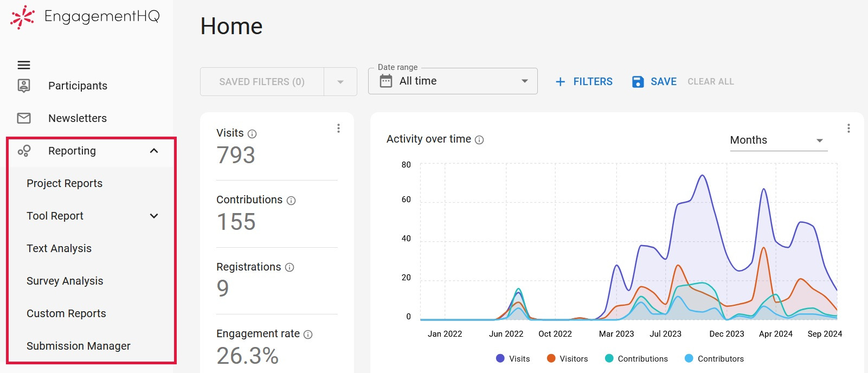868x373 pixels.
Task: Open the Months interval dropdown
Action: (x=779, y=140)
